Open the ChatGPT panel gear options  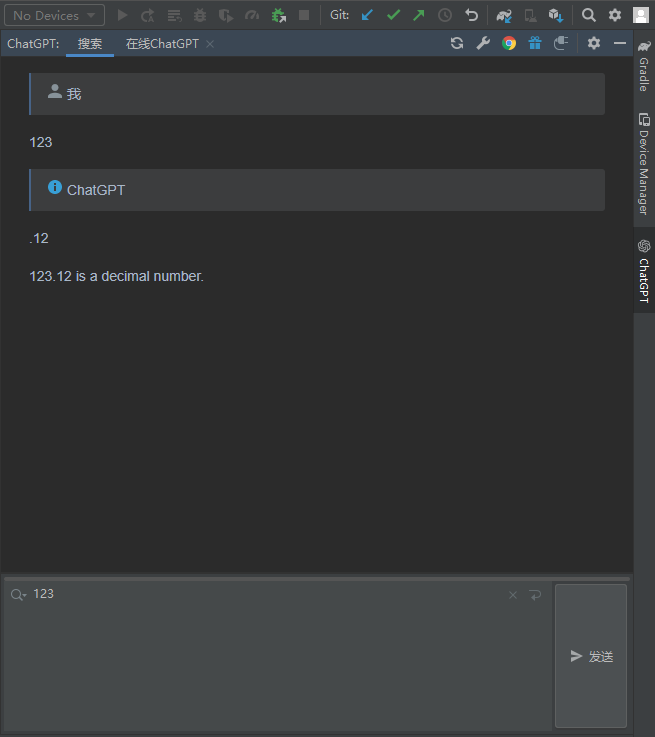coord(594,43)
